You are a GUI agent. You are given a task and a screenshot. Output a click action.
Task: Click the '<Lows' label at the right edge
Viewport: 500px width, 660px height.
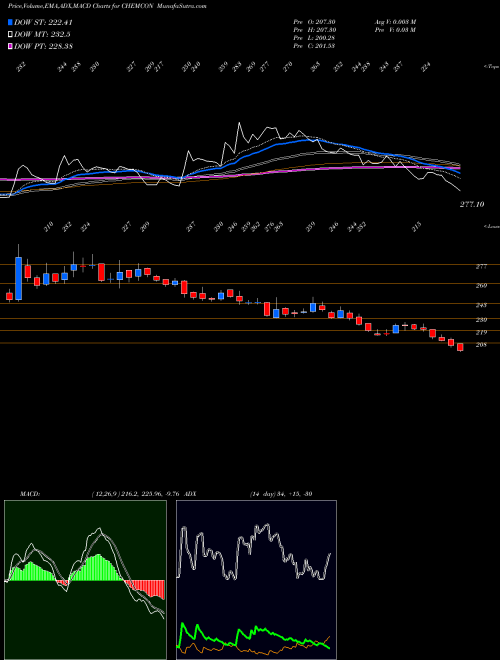point(491,226)
